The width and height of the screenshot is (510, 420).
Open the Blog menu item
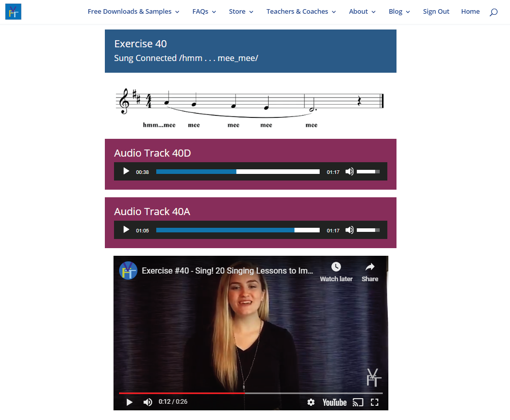(399, 12)
